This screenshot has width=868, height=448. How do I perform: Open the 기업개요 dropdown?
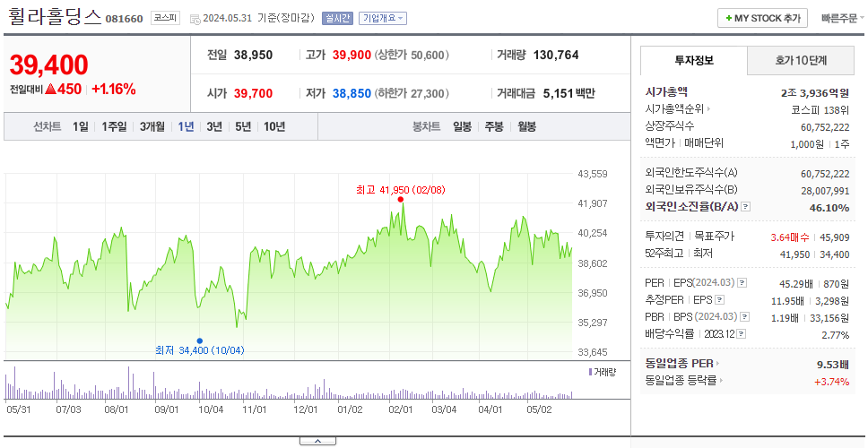tap(383, 18)
